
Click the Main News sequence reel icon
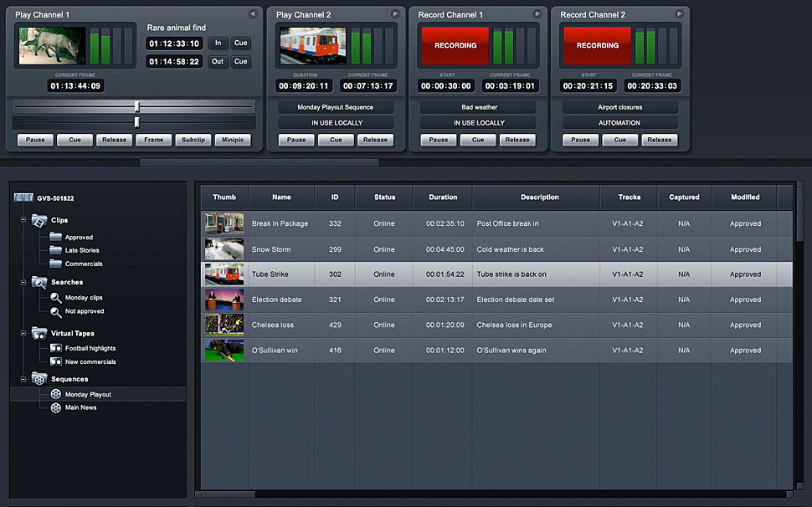point(56,407)
